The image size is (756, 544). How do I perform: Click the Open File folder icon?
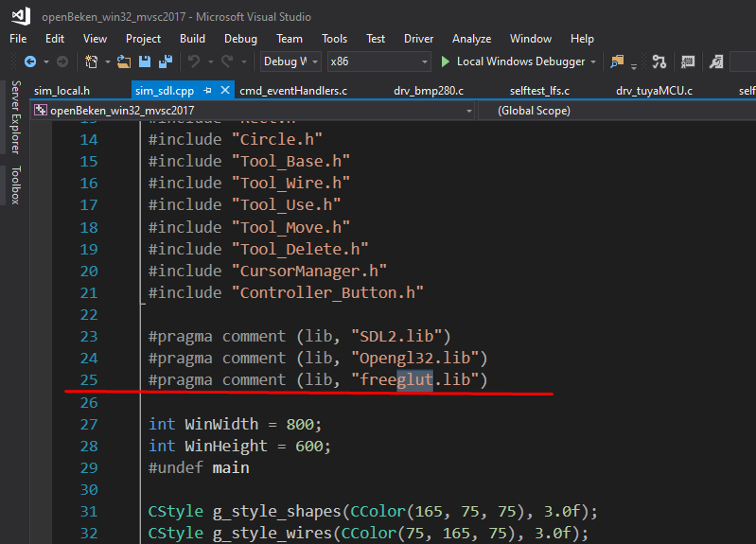click(124, 61)
